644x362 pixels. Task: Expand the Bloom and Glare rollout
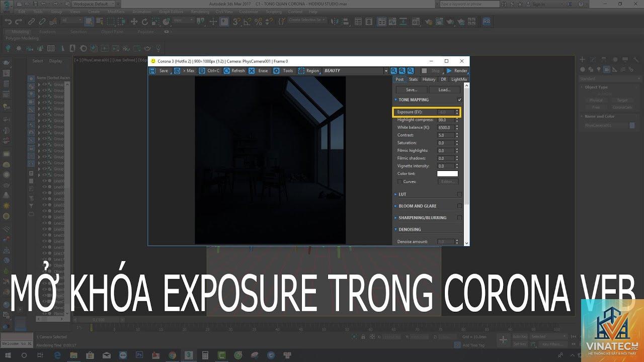pyautogui.click(x=395, y=206)
